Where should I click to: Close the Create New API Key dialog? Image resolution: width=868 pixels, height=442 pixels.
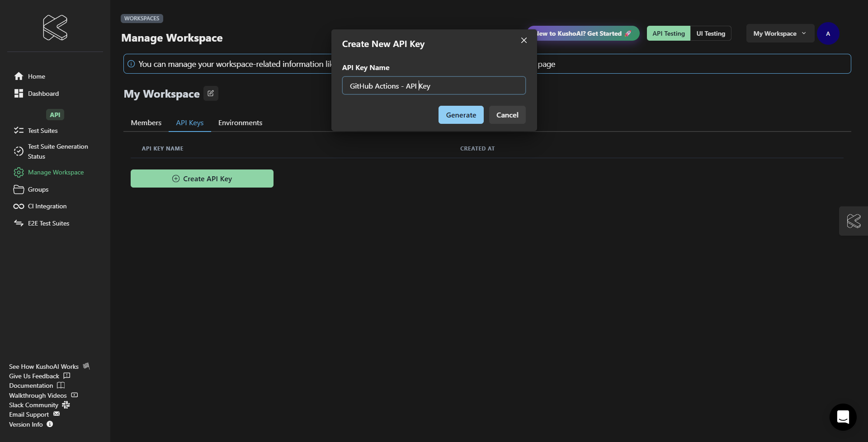[x=524, y=41]
